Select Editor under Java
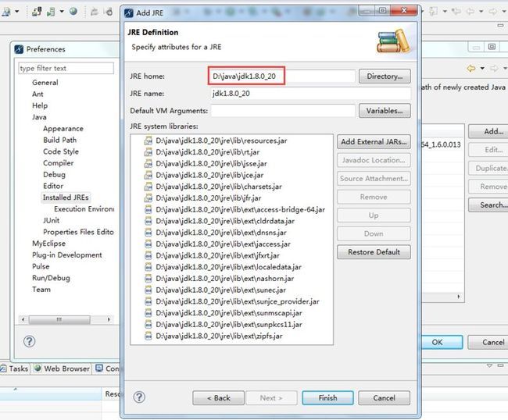Screen dimensions: 508x420 (x=53, y=186)
